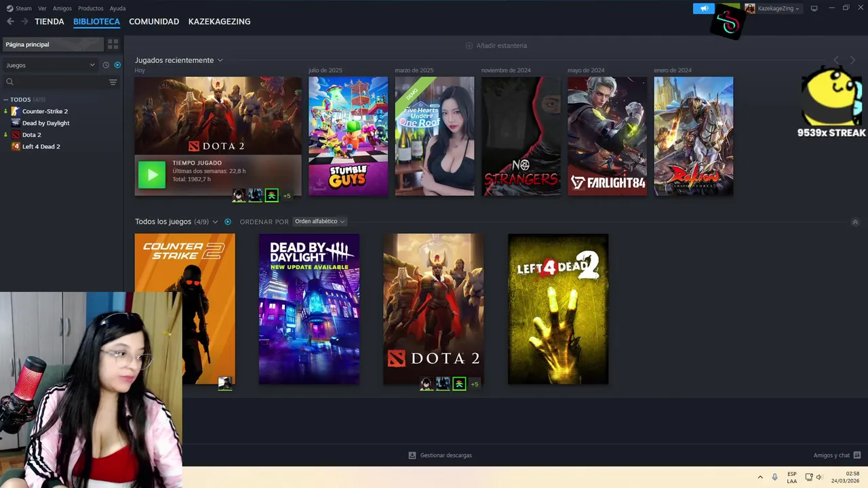Click the back navigation arrow
868x488 pixels.
tap(10, 22)
